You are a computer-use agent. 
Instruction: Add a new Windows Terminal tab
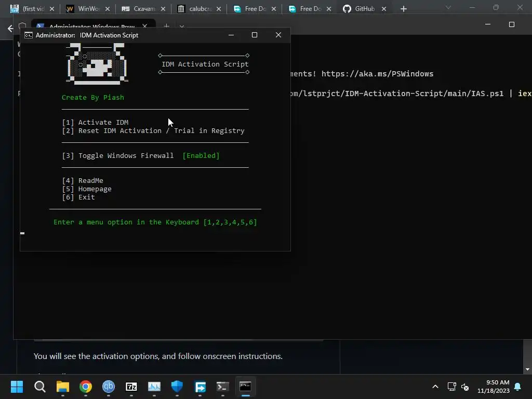click(166, 26)
